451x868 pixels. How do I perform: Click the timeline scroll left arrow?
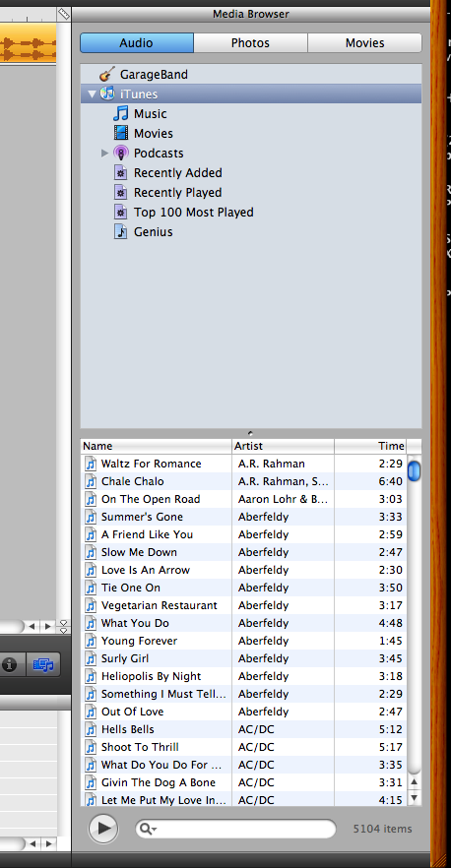32,626
